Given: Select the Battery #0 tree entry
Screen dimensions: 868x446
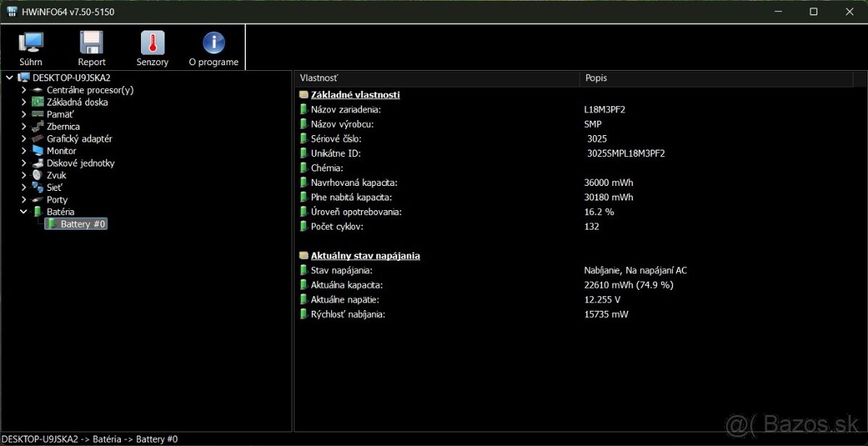Looking at the screenshot, I should tap(80, 223).
